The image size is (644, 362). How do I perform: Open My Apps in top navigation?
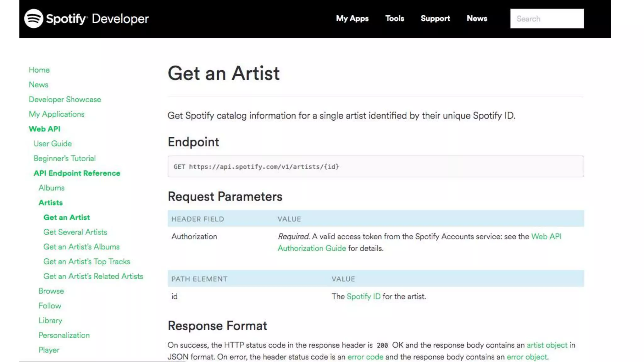[352, 19]
